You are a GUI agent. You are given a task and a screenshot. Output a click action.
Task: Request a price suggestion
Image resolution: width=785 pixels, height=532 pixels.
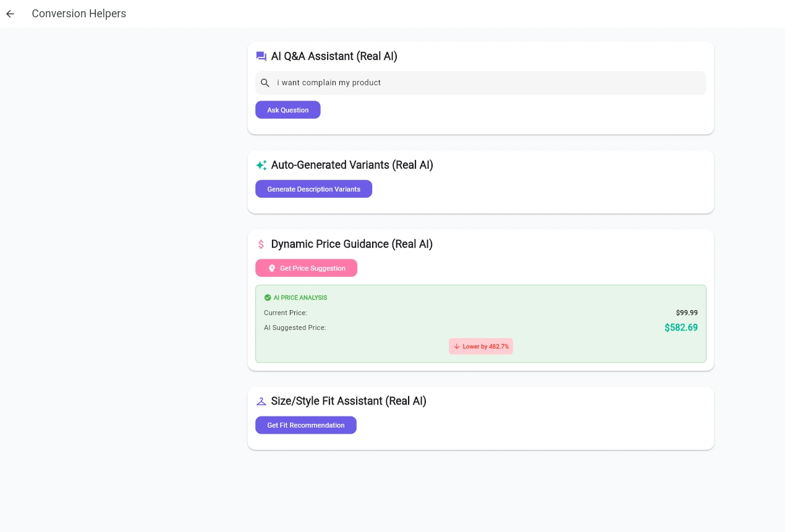tap(306, 268)
